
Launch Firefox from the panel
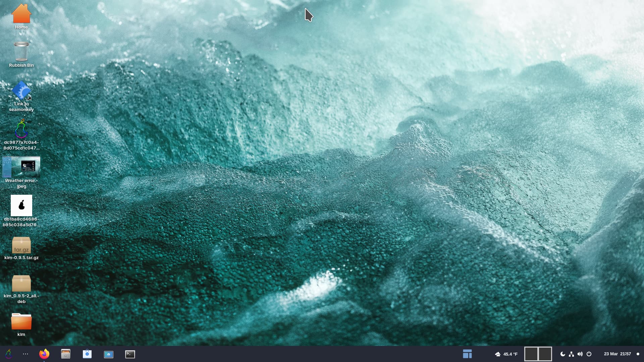44,354
